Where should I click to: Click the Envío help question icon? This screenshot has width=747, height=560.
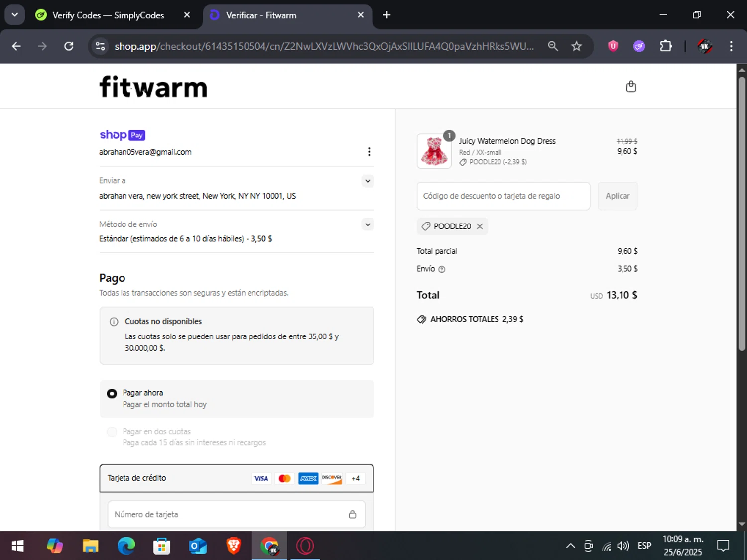pos(442,269)
